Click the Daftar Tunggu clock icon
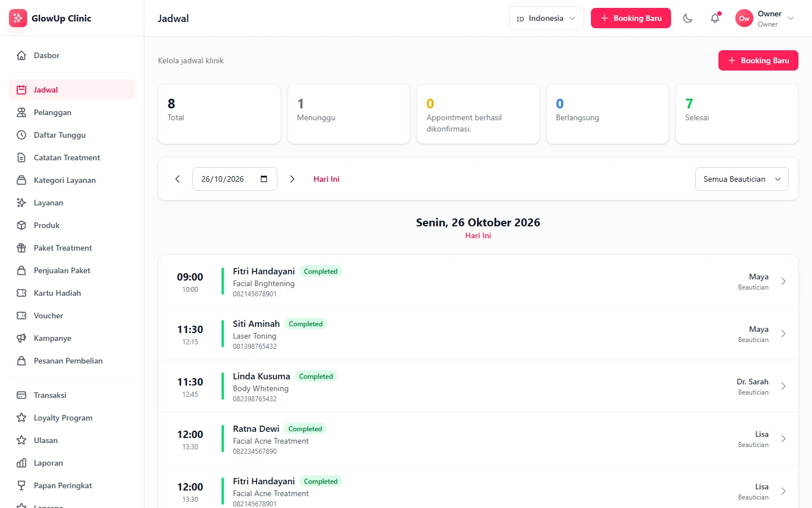The height and width of the screenshot is (508, 812). (x=21, y=135)
